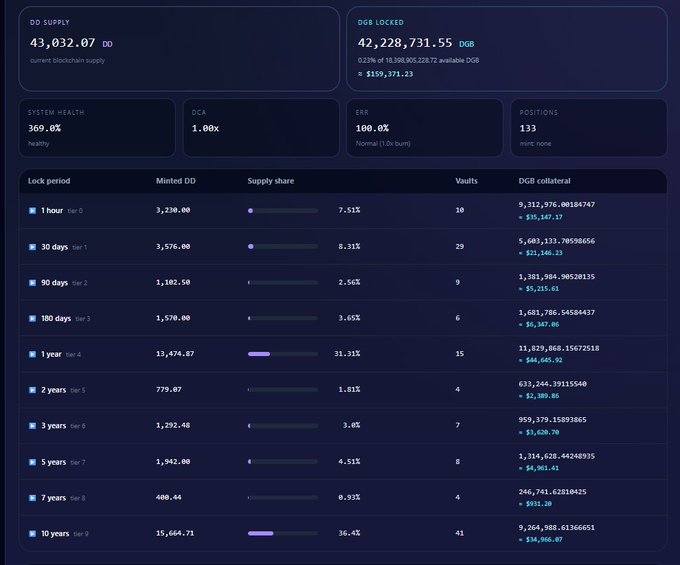Expand the 180 days tier 3 row
The width and height of the screenshot is (680, 565).
tap(32, 319)
